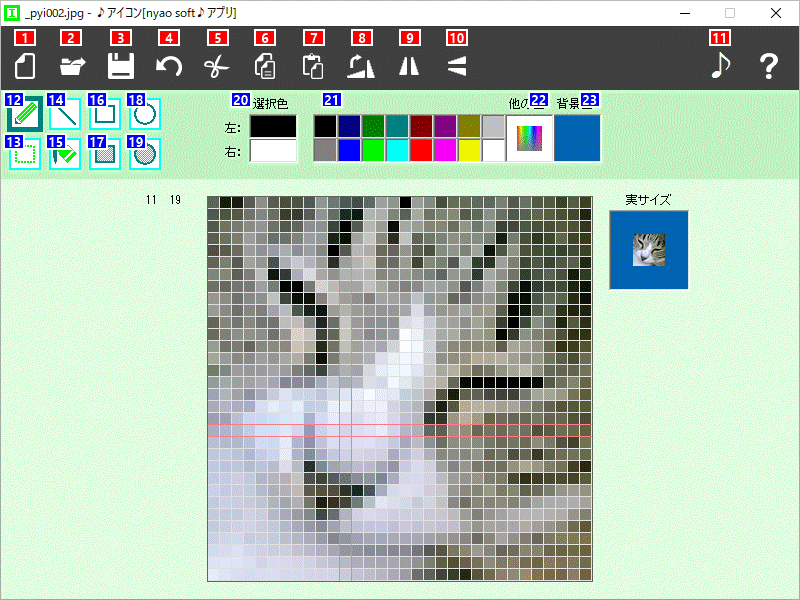Save using the floppy disk icon
This screenshot has height=600, width=800.
(x=121, y=66)
